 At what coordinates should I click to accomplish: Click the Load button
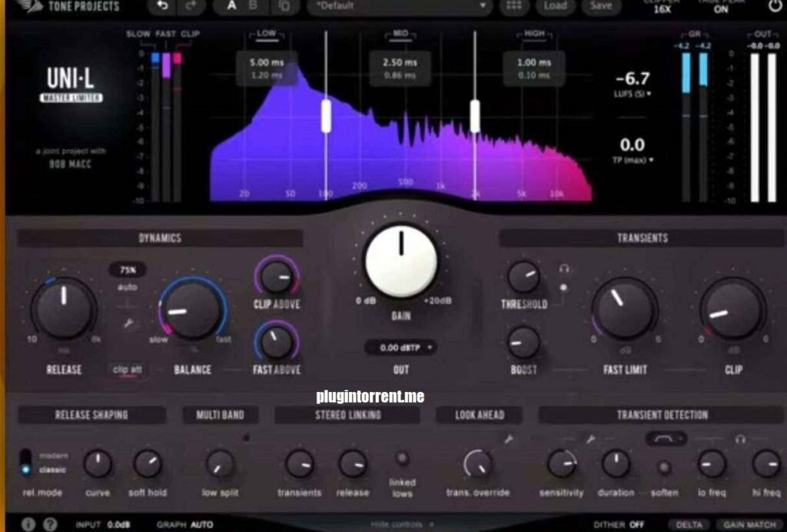[x=555, y=6]
